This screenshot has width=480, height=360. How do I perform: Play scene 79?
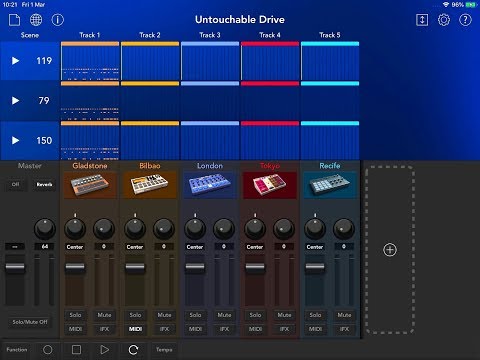pyautogui.click(x=15, y=100)
